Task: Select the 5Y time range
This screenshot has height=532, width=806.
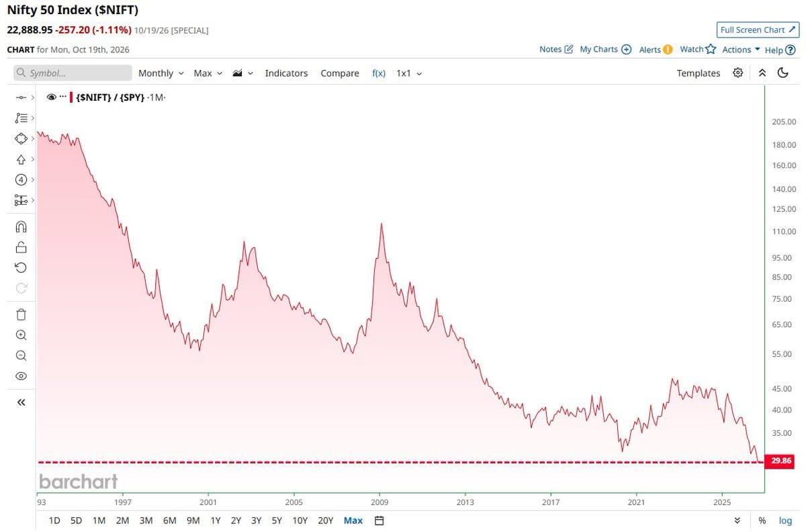Action: (277, 521)
